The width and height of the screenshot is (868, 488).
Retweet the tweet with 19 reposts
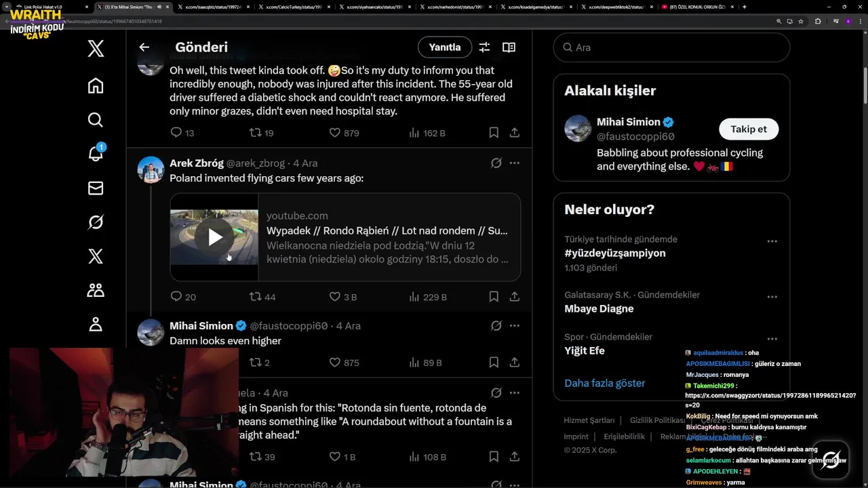click(262, 133)
